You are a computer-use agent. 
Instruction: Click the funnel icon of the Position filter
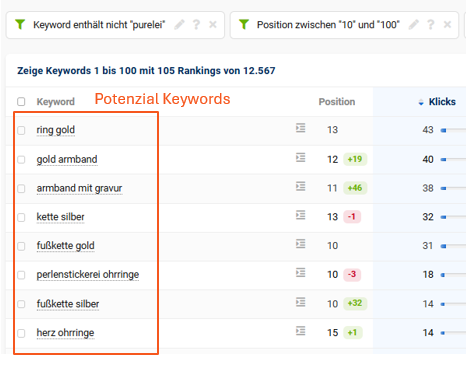244,24
